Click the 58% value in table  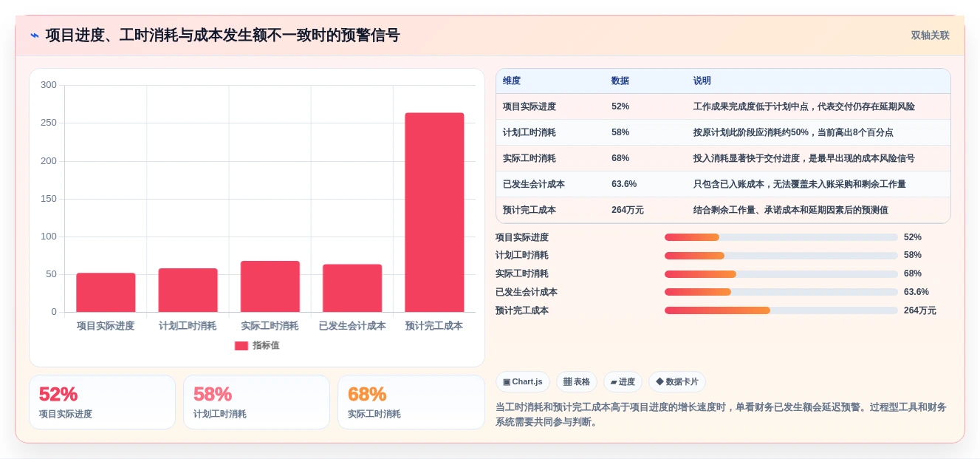[620, 132]
